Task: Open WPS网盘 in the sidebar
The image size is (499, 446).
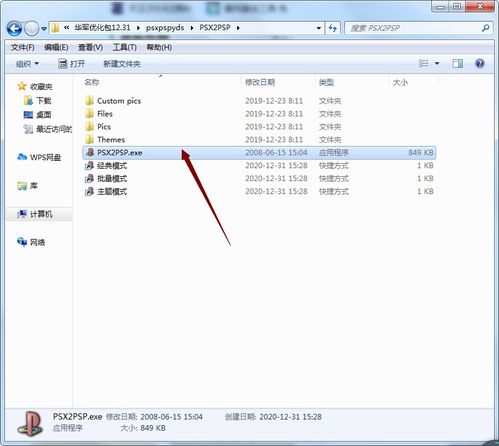Action: click(39, 157)
